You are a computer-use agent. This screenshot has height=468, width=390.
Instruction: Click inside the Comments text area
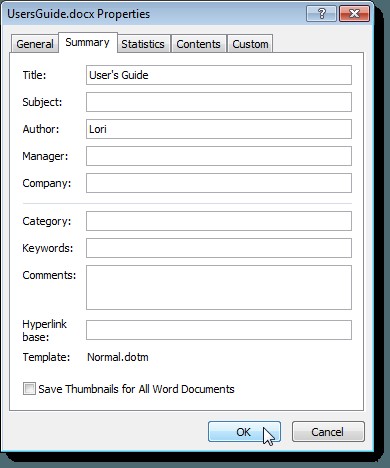point(219,287)
